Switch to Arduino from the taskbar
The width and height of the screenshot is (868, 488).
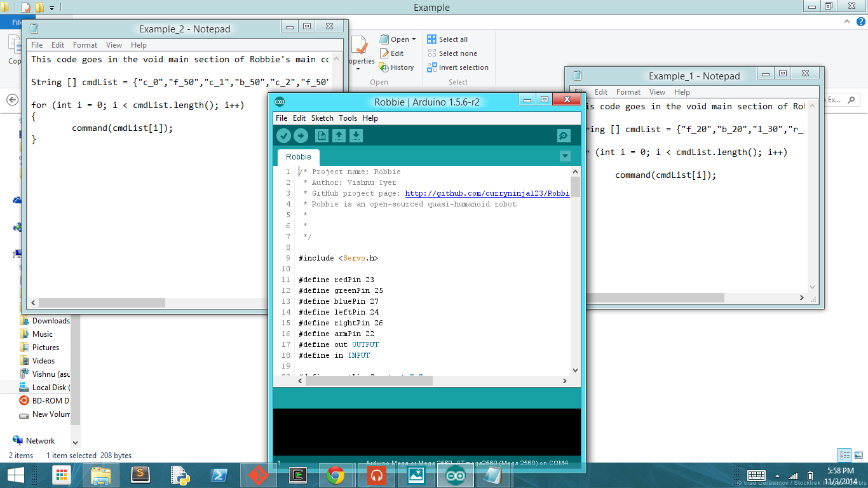click(455, 475)
